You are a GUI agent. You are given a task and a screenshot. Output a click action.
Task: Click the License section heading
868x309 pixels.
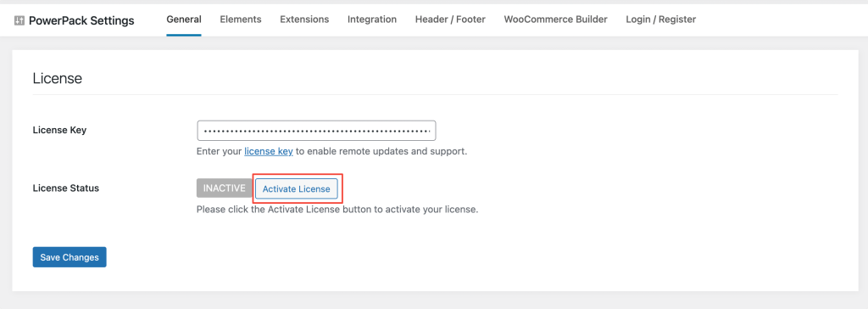[58, 78]
